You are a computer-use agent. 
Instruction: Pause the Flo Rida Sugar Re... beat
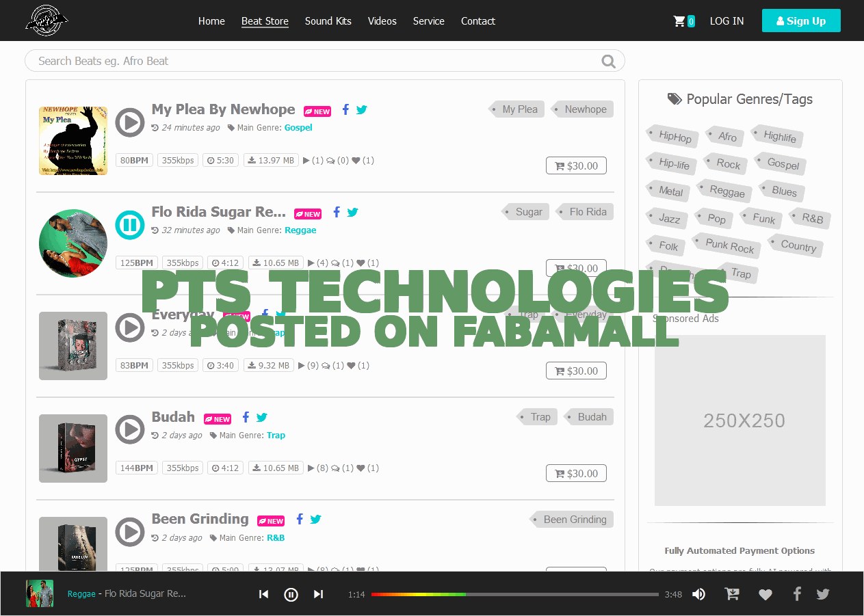tap(129, 225)
